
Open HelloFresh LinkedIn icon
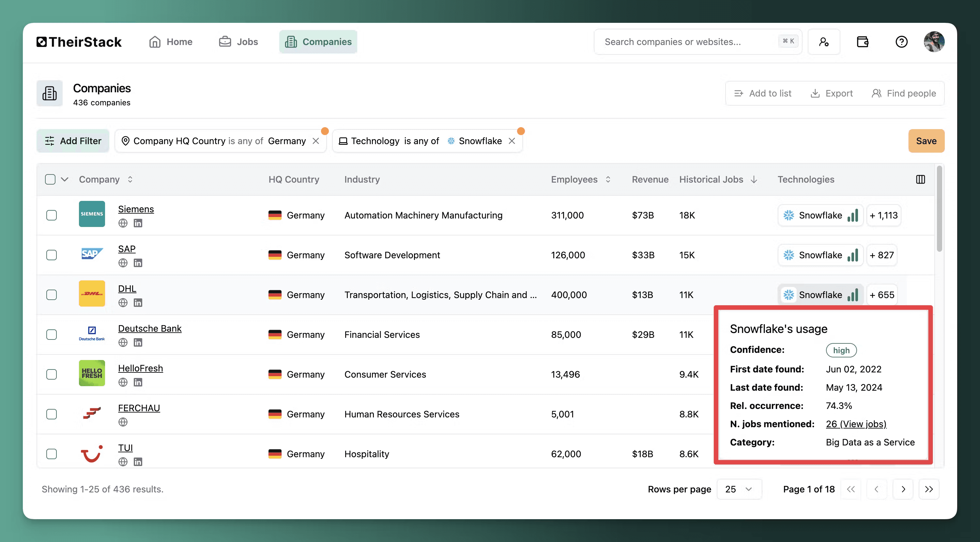pyautogui.click(x=138, y=382)
